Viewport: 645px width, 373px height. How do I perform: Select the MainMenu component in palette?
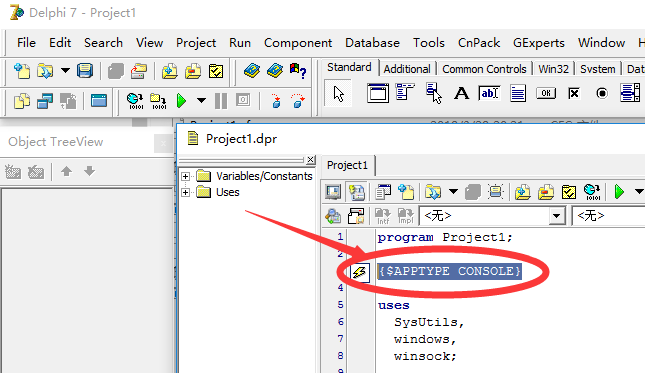point(405,92)
